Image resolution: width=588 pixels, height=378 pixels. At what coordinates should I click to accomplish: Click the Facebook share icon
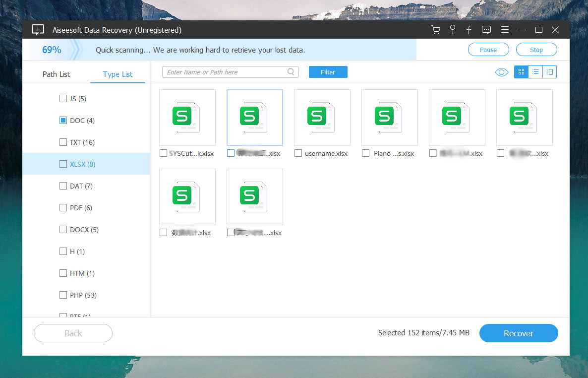[x=469, y=30]
